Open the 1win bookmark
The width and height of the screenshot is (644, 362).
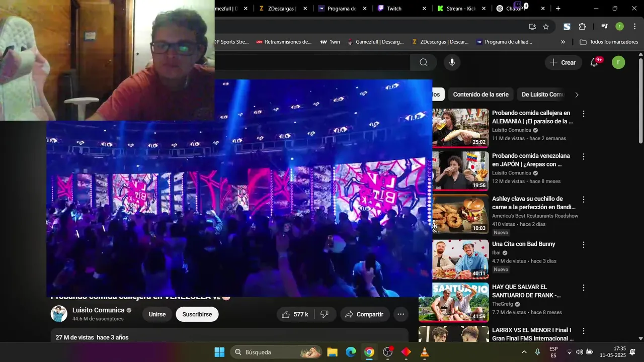pos(330,42)
